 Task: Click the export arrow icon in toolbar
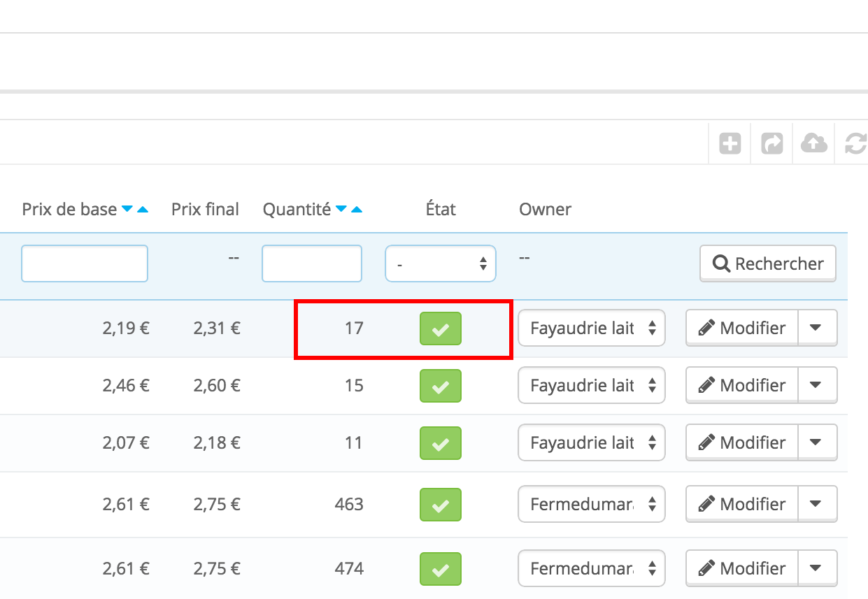(x=772, y=145)
